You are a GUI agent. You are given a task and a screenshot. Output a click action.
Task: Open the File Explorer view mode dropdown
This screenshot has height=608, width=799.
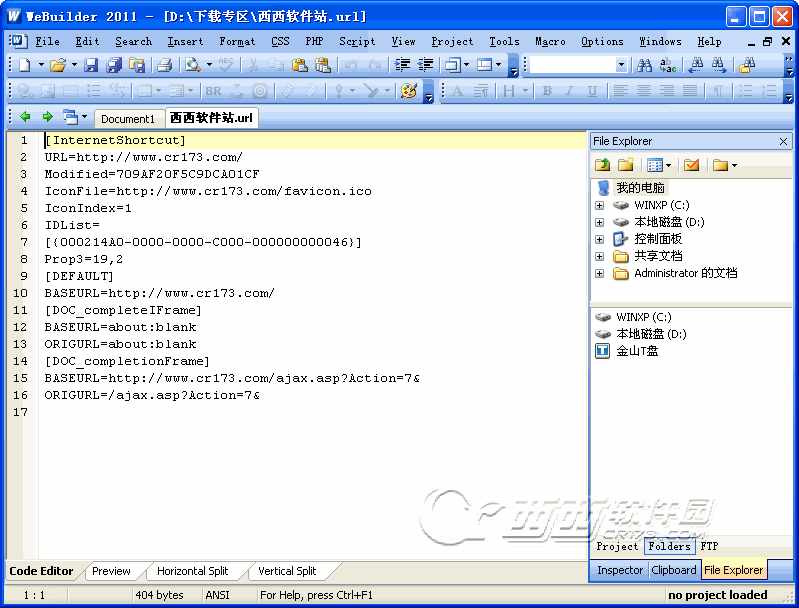pos(669,165)
